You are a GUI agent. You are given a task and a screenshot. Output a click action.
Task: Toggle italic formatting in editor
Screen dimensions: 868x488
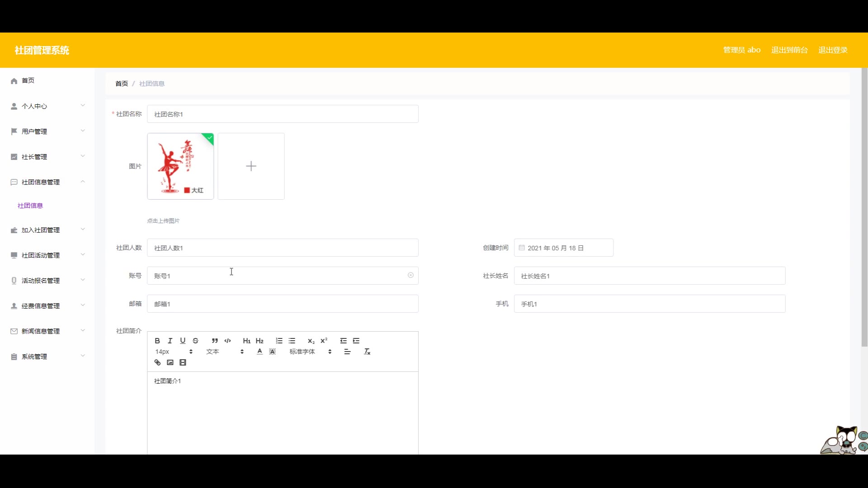(x=170, y=341)
